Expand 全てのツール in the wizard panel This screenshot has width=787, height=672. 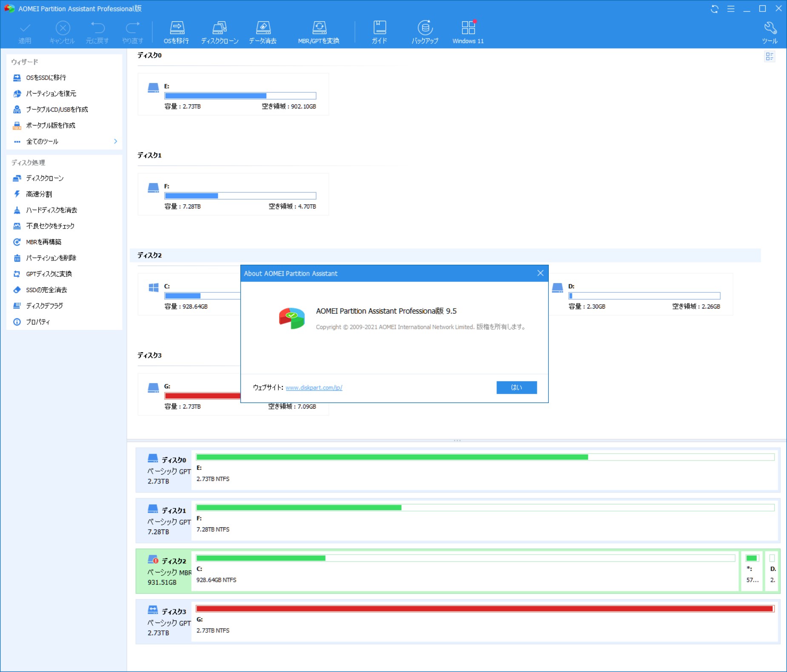[43, 141]
